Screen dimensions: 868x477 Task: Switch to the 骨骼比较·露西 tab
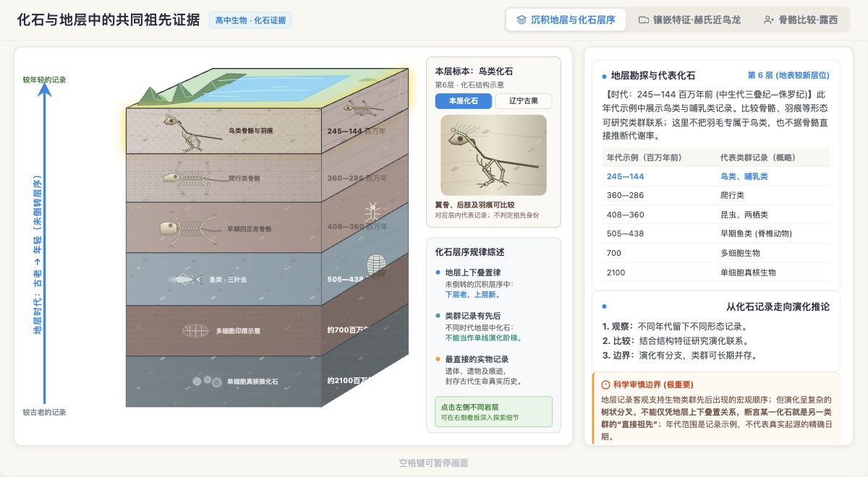[801, 20]
